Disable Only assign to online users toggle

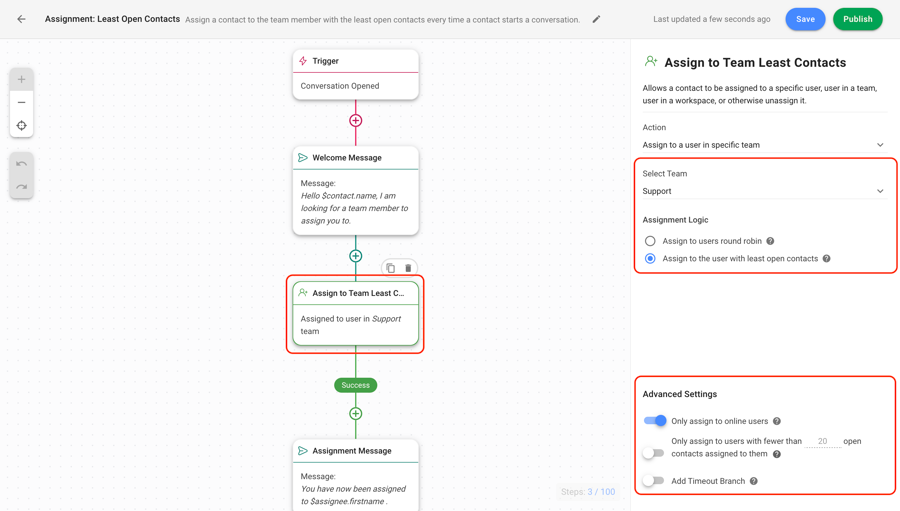pos(655,421)
